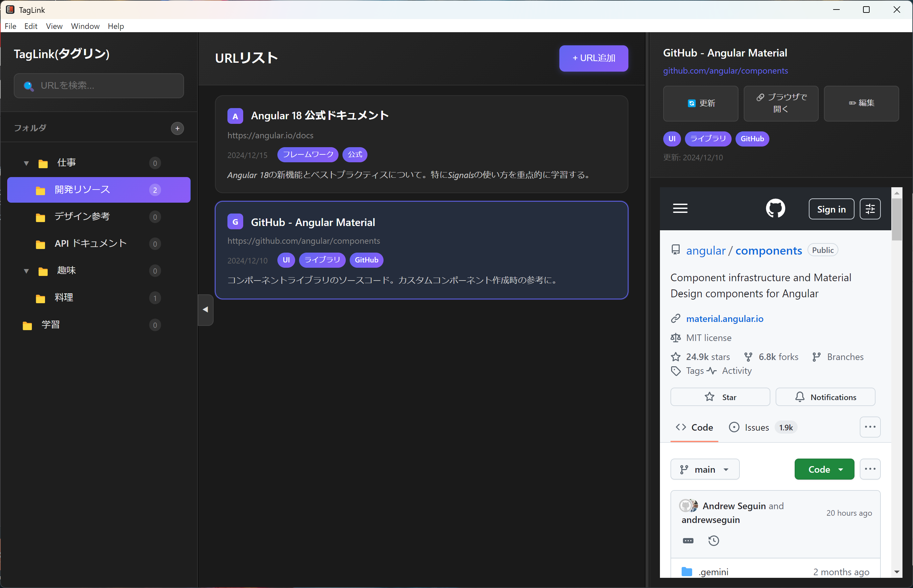Click the TagLink app icon in title bar
913x588 pixels.
click(10, 10)
